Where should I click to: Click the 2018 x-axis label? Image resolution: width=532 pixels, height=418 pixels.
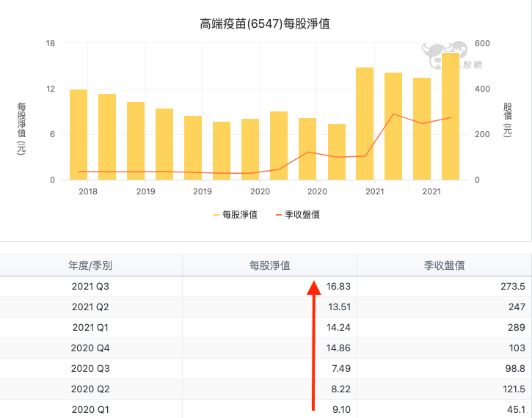(x=88, y=191)
